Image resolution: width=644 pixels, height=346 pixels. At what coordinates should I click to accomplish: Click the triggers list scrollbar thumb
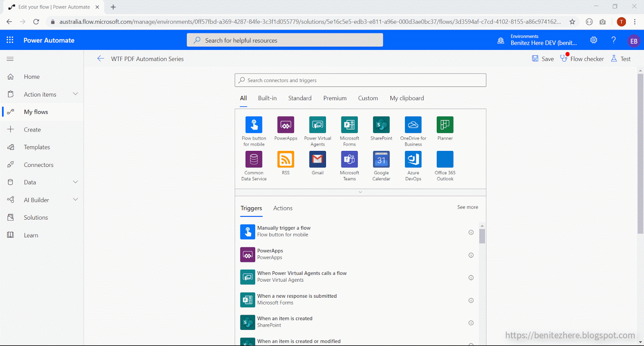point(482,236)
